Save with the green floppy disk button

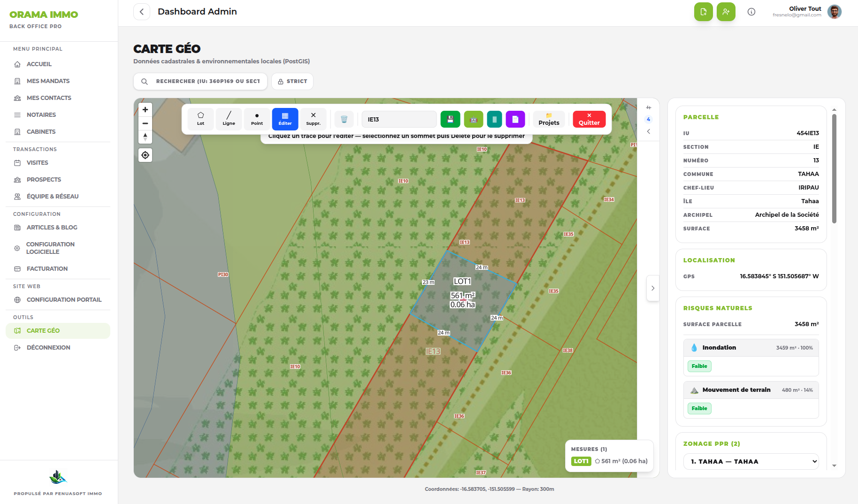[x=451, y=119]
